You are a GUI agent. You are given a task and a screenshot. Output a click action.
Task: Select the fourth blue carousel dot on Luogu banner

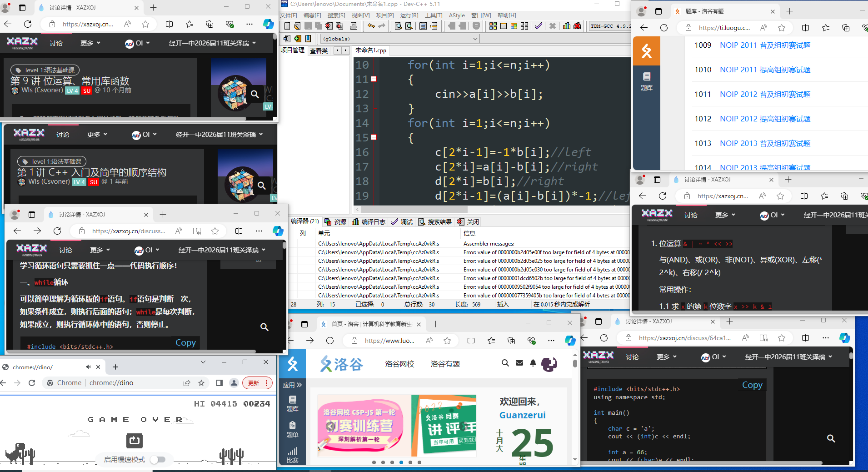click(x=401, y=462)
